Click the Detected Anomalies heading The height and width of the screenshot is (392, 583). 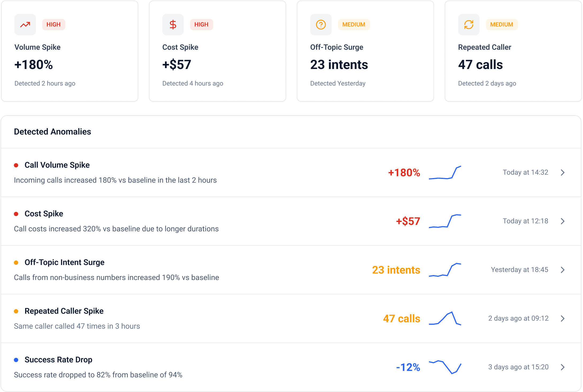(52, 132)
